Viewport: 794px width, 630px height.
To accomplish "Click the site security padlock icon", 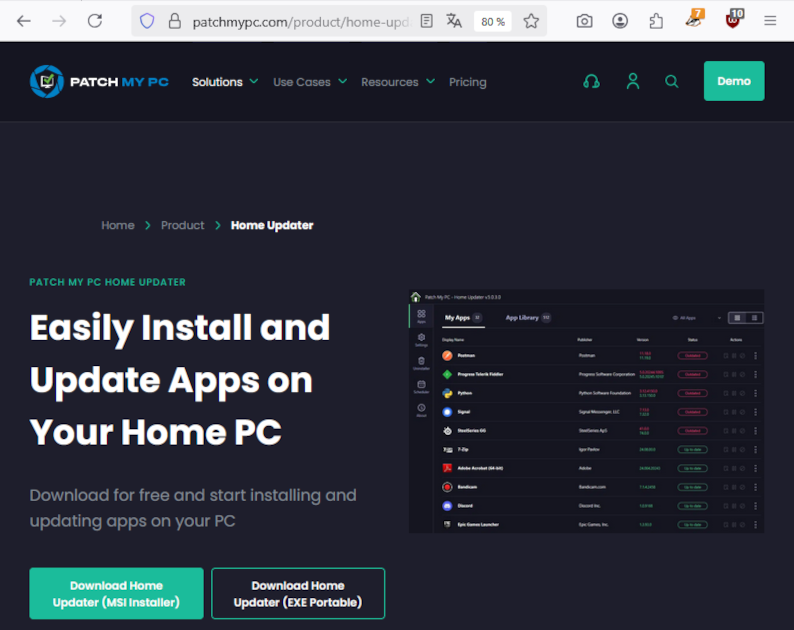I will coord(175,21).
